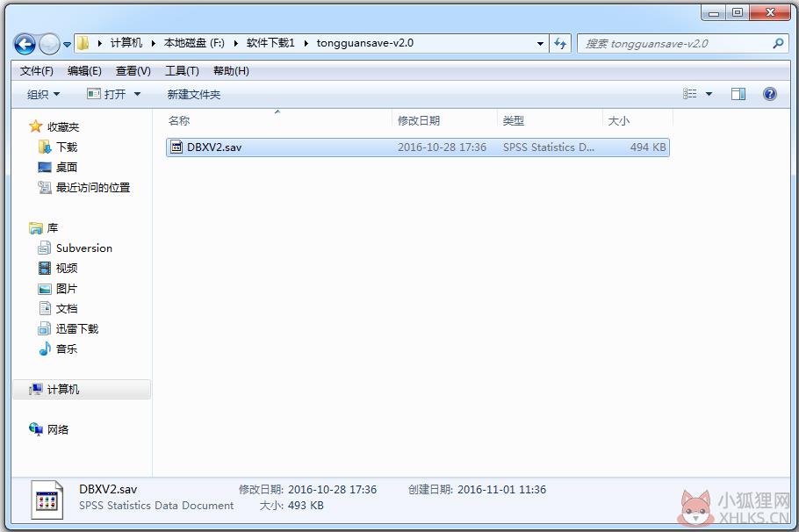Select the DBXV2.sav file
799x532 pixels.
point(417,147)
